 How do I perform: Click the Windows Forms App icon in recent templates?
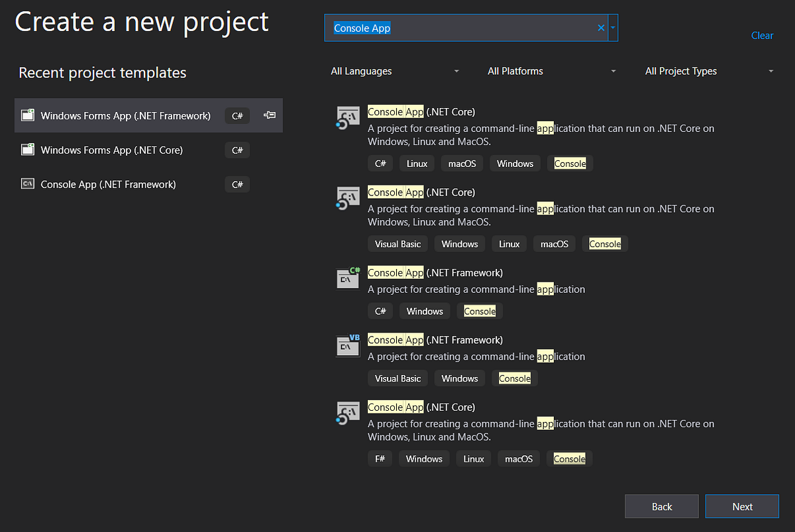[27, 114]
